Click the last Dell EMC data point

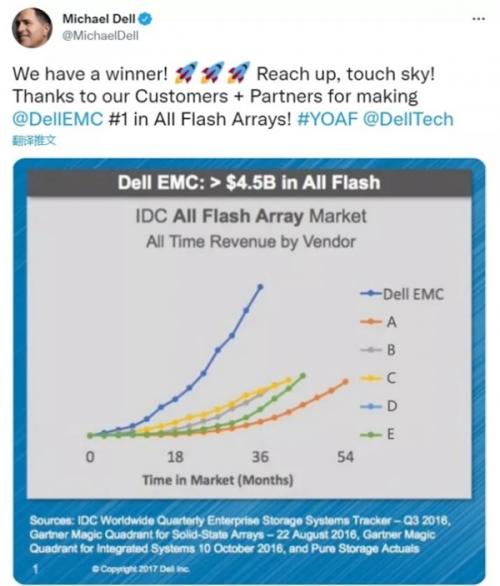pyautogui.click(x=260, y=287)
